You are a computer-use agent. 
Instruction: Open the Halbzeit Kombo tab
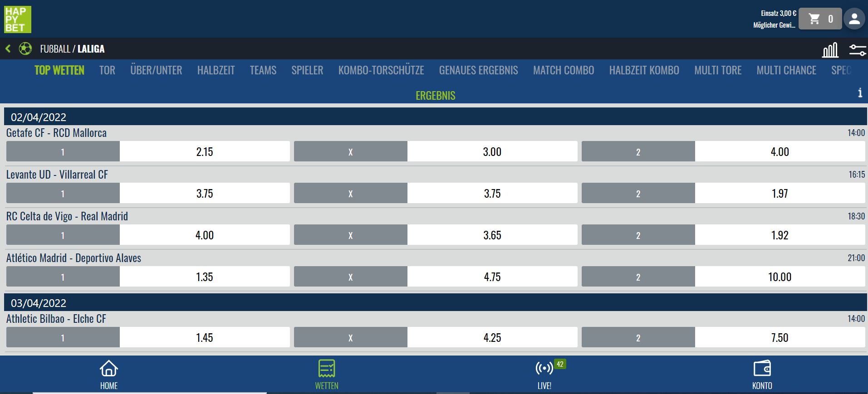[644, 70]
